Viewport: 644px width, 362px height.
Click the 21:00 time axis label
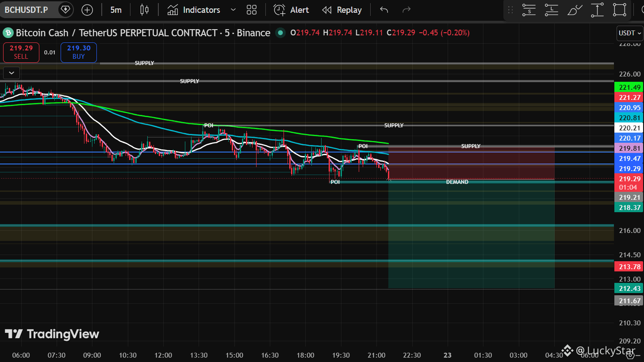click(x=376, y=355)
